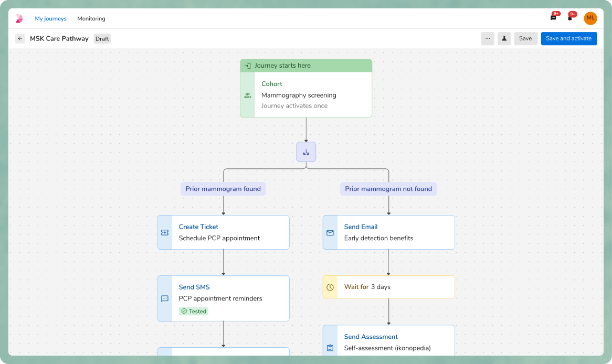Select the Wait for 3 days node
Viewport: 612px width, 364px height.
(x=389, y=287)
